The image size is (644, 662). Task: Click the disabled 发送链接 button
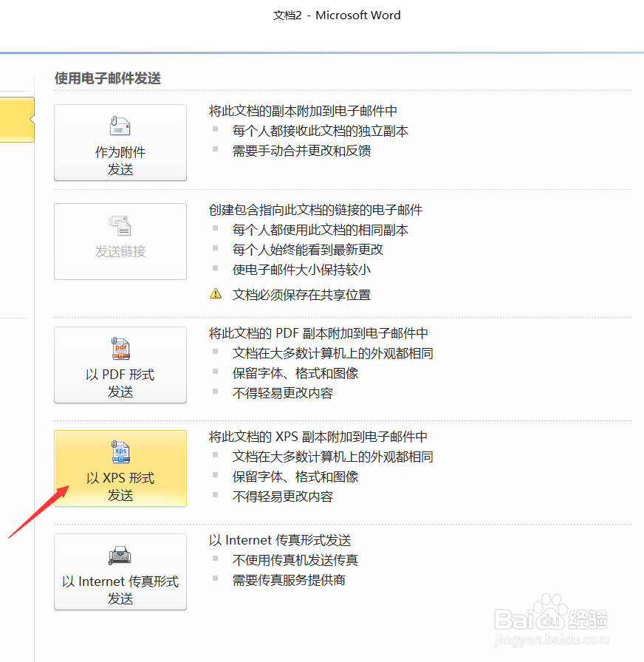pyautogui.click(x=120, y=241)
